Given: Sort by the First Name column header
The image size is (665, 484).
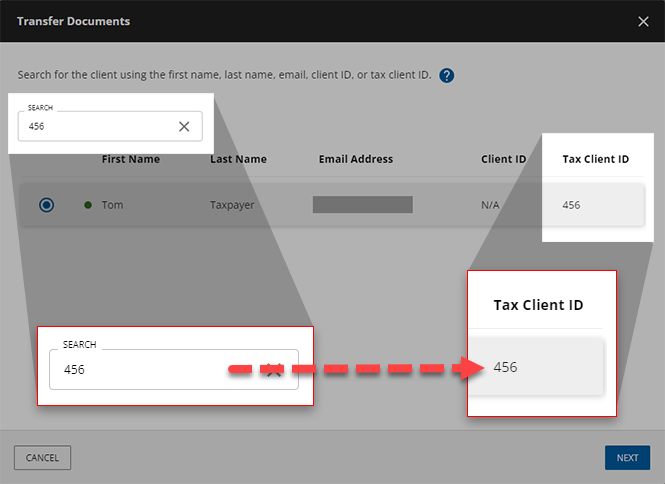Looking at the screenshot, I should (130, 159).
